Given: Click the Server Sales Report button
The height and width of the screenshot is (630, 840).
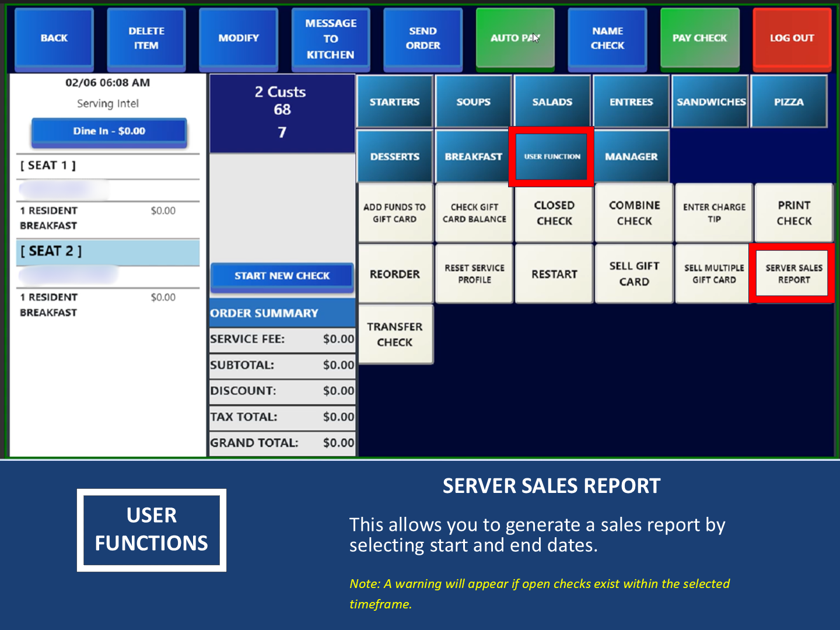Looking at the screenshot, I should point(793,274).
